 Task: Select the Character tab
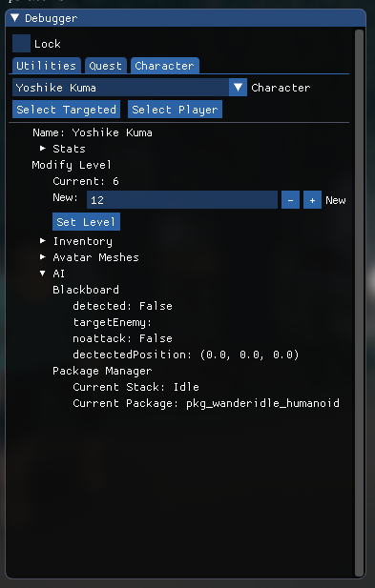click(164, 66)
